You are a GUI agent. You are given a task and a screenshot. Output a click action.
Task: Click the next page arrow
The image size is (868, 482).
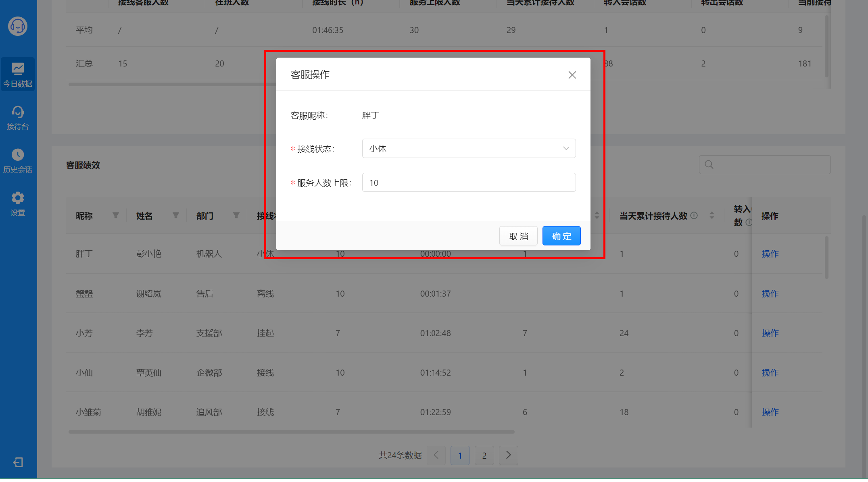pos(508,455)
